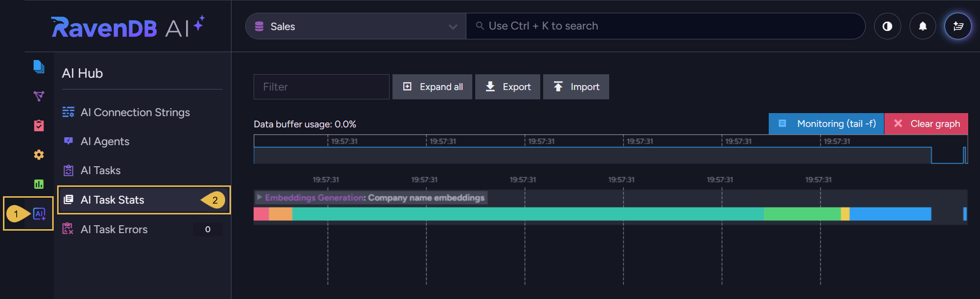The image size is (980, 299).
Task: Click the Data buffer usage text
Action: [305, 124]
